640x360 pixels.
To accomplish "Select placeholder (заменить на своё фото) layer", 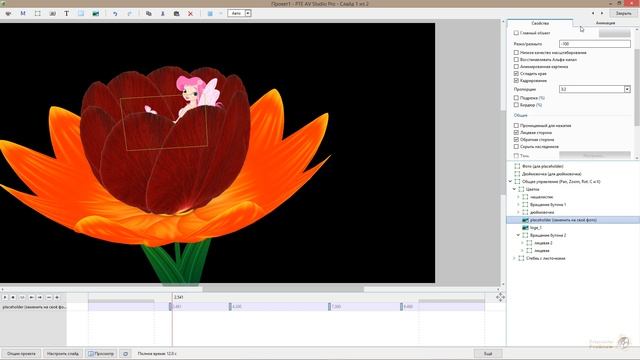I will [563, 220].
